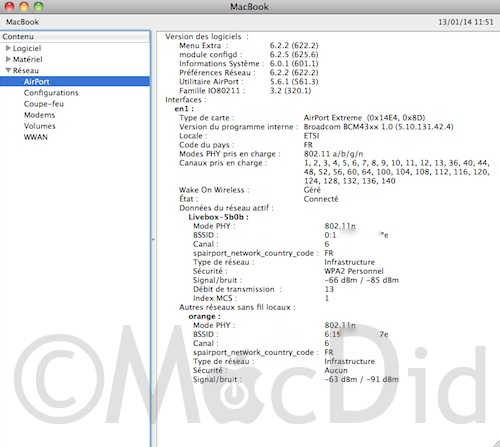Click Livebox security value WPA2 Personnel

[x=354, y=271]
